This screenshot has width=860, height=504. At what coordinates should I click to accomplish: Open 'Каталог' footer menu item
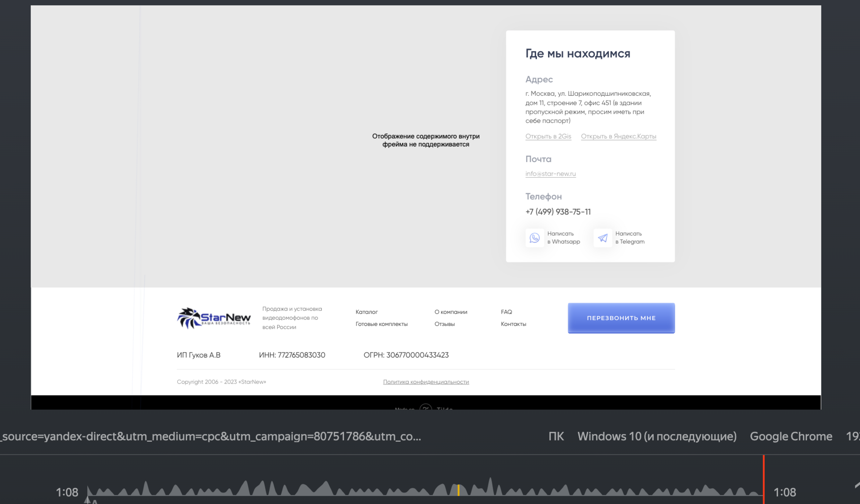[366, 312]
